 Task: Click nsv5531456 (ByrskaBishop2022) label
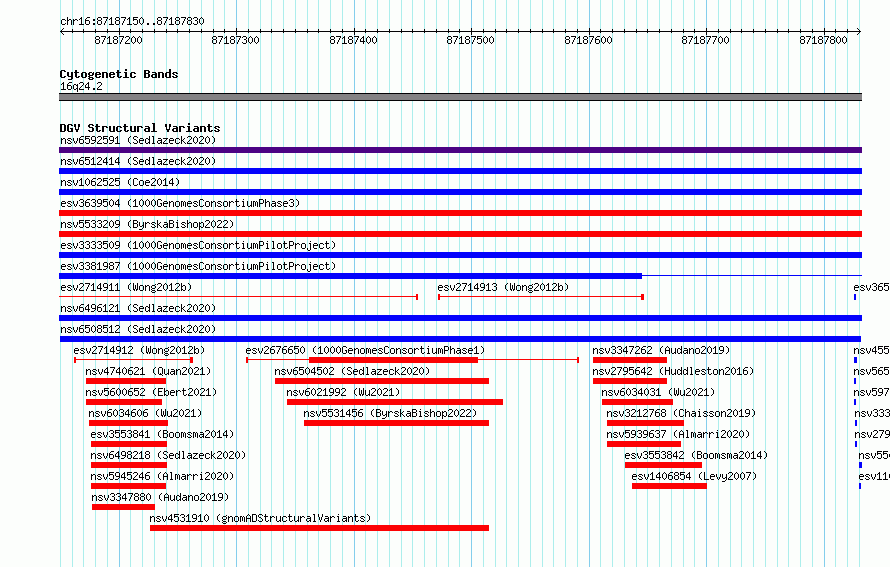coord(390,413)
